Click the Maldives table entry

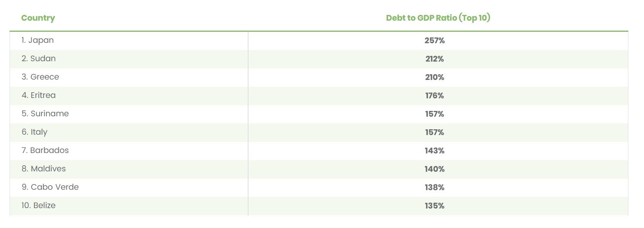44,169
